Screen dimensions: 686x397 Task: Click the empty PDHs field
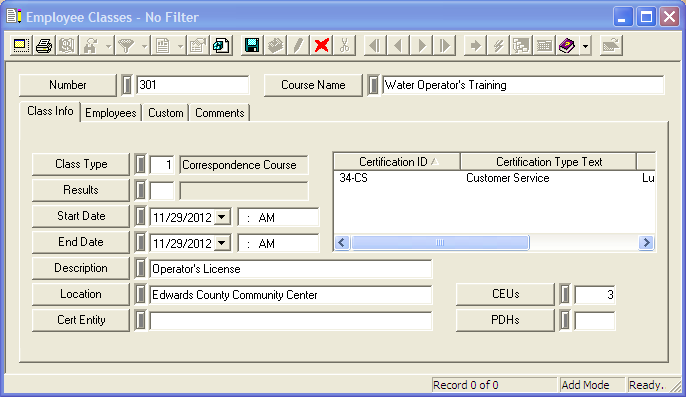tap(595, 321)
